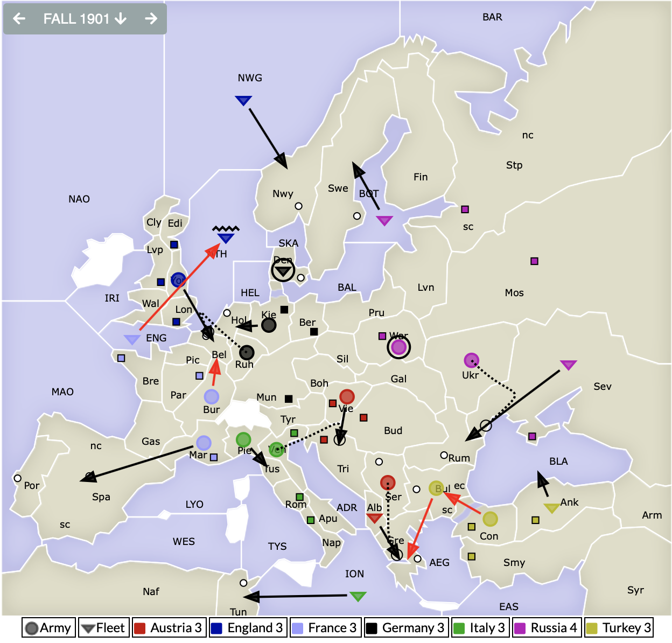Screen dimensions: 672x643
Task: Click the Army legend entry
Action: [x=48, y=628]
